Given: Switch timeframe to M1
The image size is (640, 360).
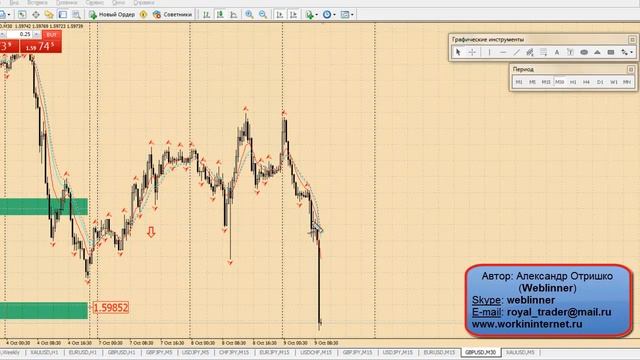Looking at the screenshot, I should (x=519, y=82).
